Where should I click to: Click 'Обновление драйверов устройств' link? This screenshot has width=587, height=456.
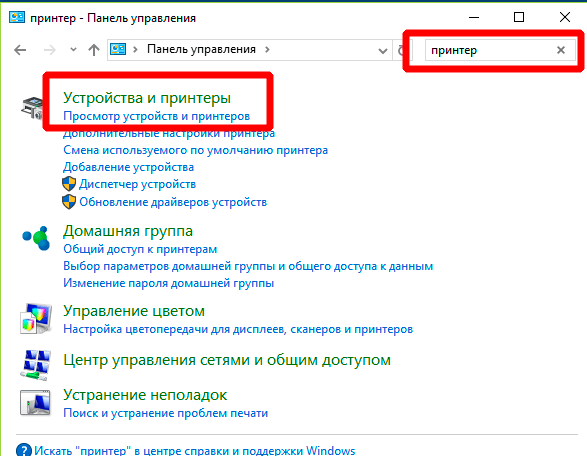pyautogui.click(x=173, y=202)
